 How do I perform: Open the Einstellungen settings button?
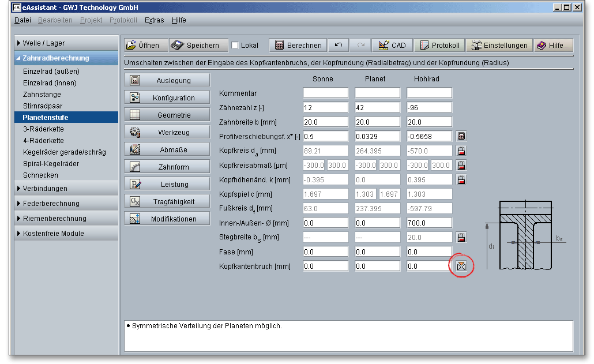click(498, 46)
